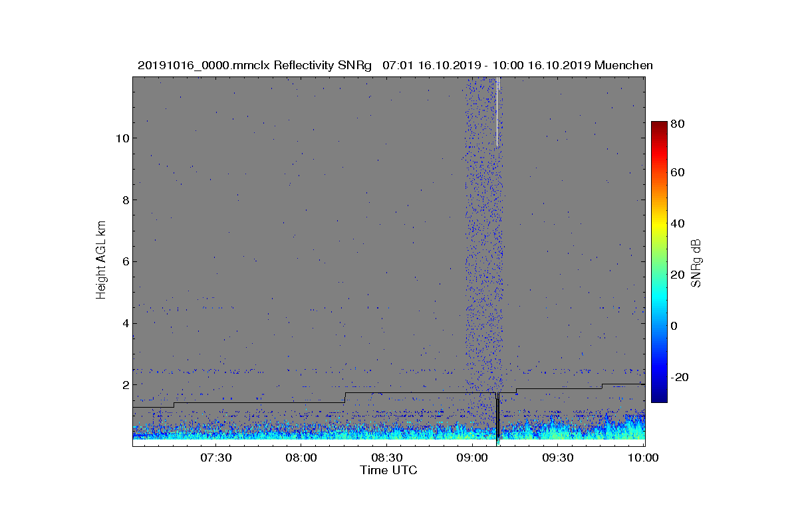
Task: Click the plot title text starting 20191016_0000.mmclx
Action: tap(395, 65)
